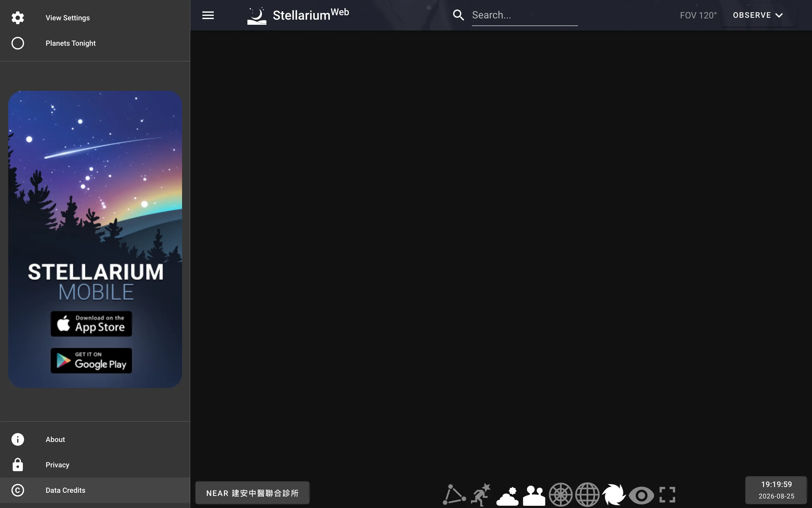812x508 pixels.
Task: Select Planets Tonight menu item
Action: pyautogui.click(x=95, y=43)
